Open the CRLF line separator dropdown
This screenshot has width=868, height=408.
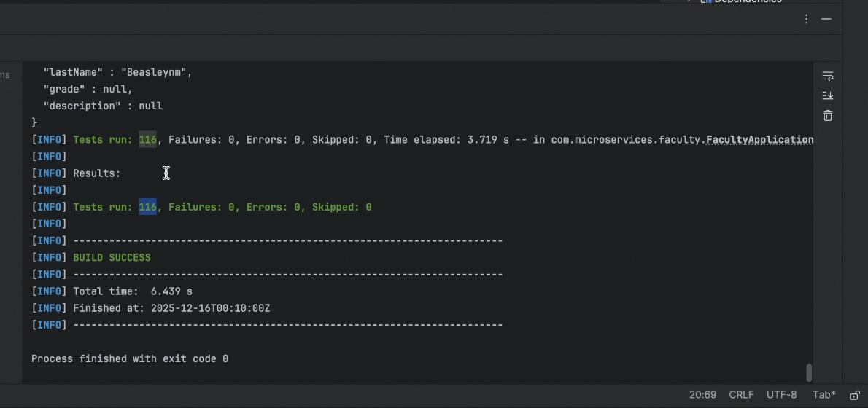click(x=741, y=395)
